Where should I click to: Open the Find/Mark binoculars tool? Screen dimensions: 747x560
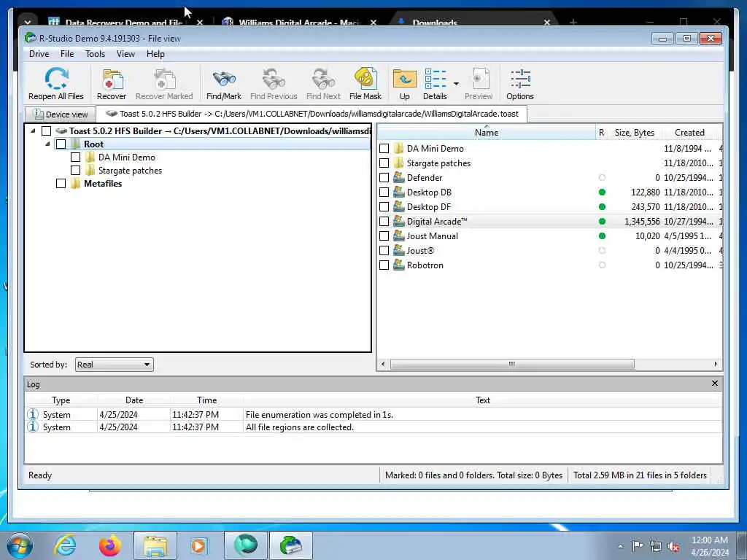click(224, 79)
